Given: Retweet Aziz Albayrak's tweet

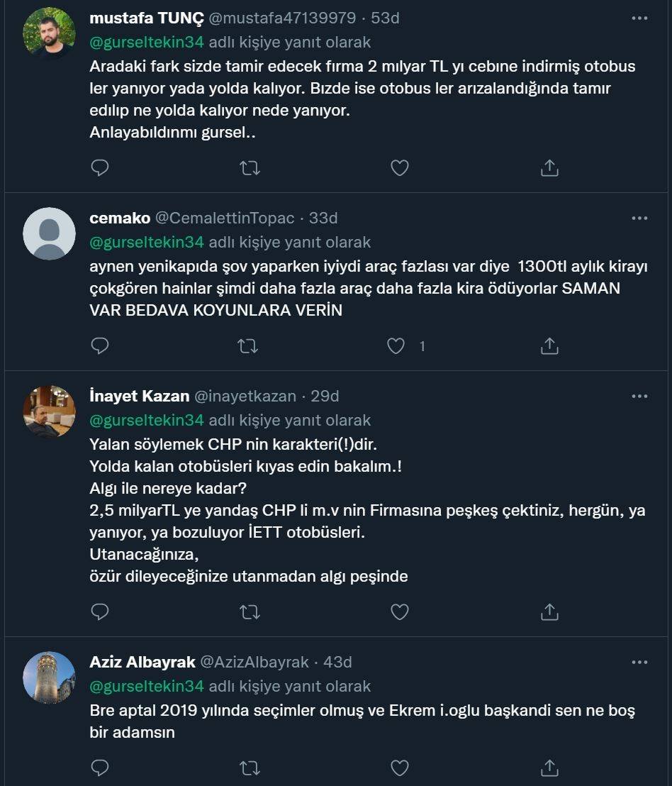Looking at the screenshot, I should click(250, 768).
